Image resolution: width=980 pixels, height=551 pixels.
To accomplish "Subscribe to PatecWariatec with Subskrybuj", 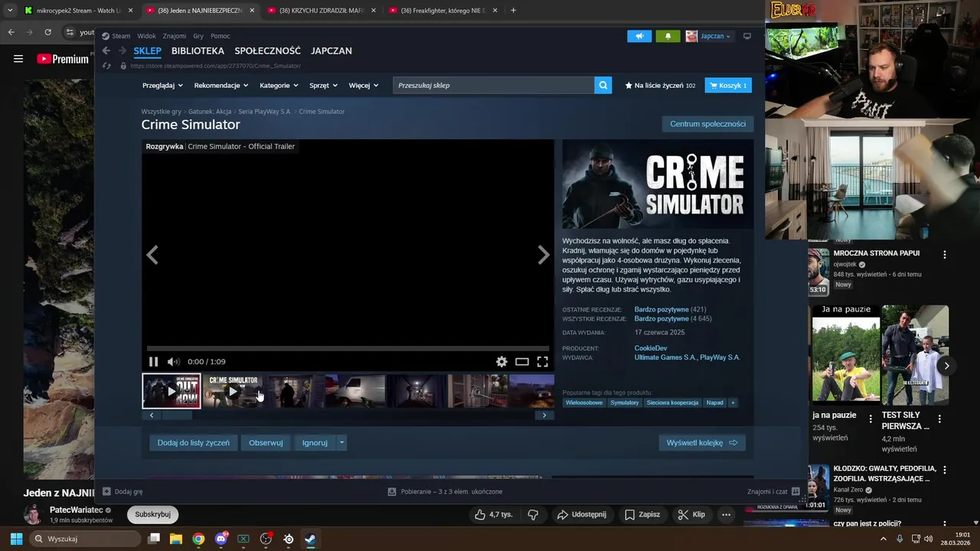I will [152, 514].
